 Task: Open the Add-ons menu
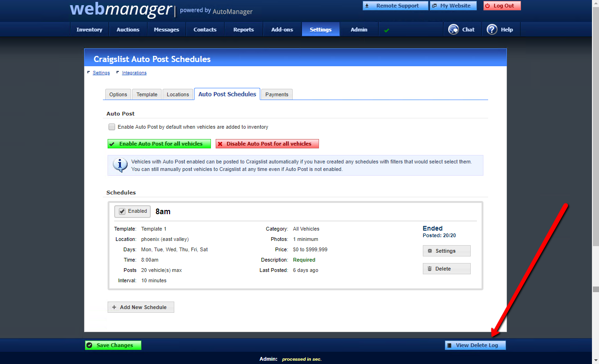[282, 30]
